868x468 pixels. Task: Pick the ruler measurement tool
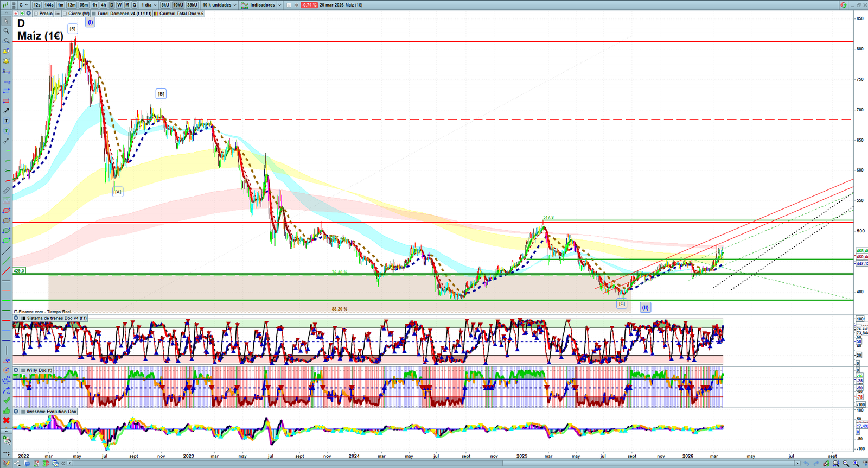pos(6,191)
